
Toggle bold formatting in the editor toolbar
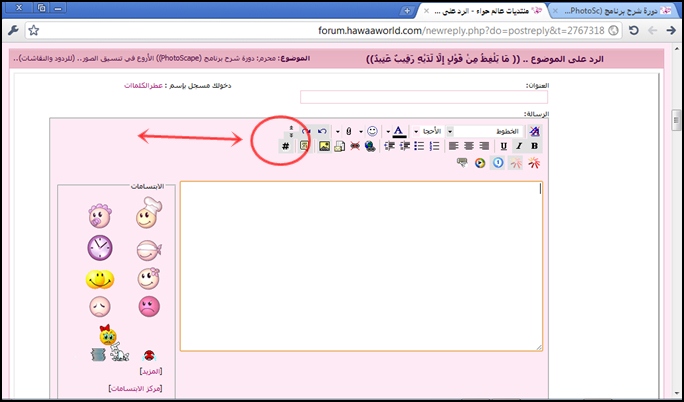[x=533, y=146]
